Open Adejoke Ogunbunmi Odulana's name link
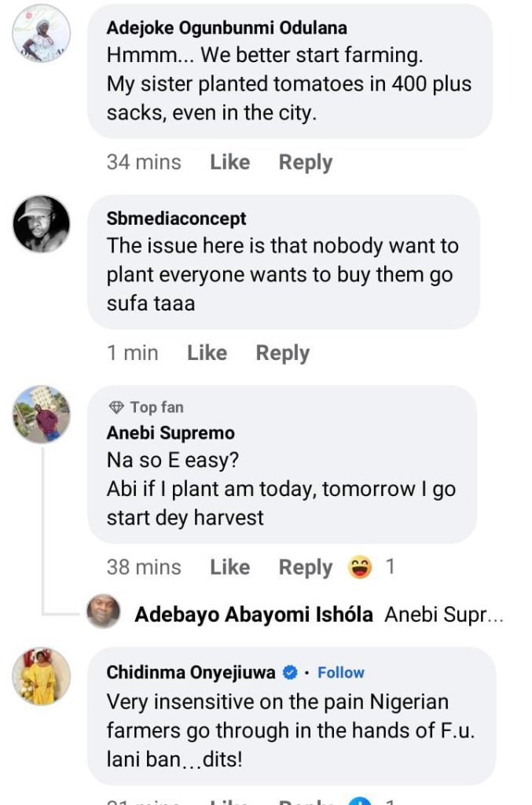The image size is (532, 805). click(x=226, y=28)
